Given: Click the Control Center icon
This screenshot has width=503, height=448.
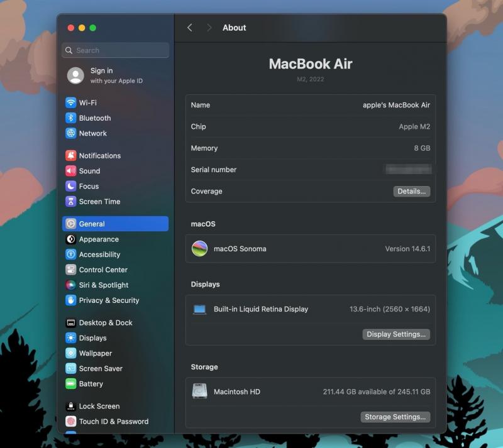Looking at the screenshot, I should pyautogui.click(x=70, y=270).
